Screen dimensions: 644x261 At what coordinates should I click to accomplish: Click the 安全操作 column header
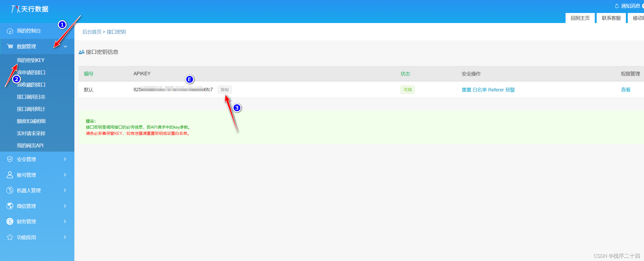(x=471, y=74)
